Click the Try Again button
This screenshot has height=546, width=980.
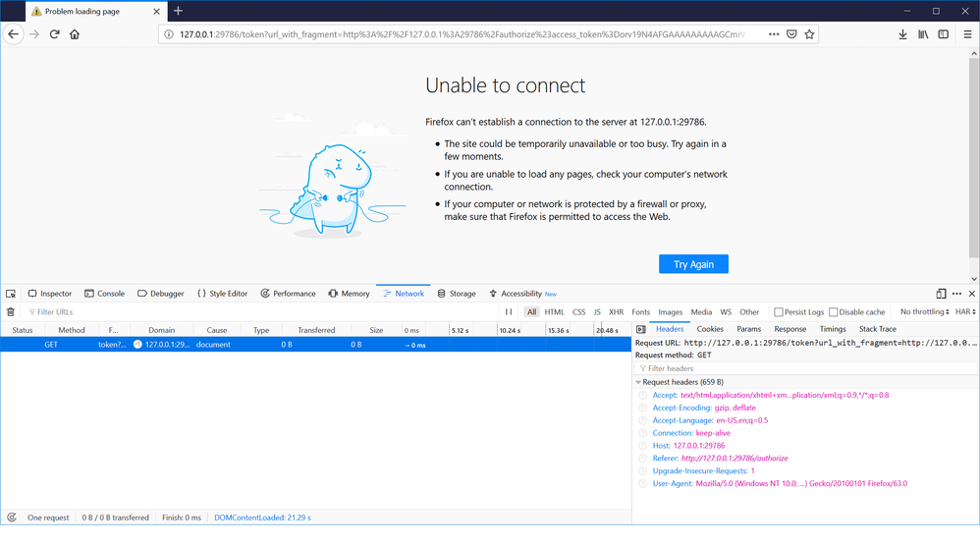pos(693,264)
